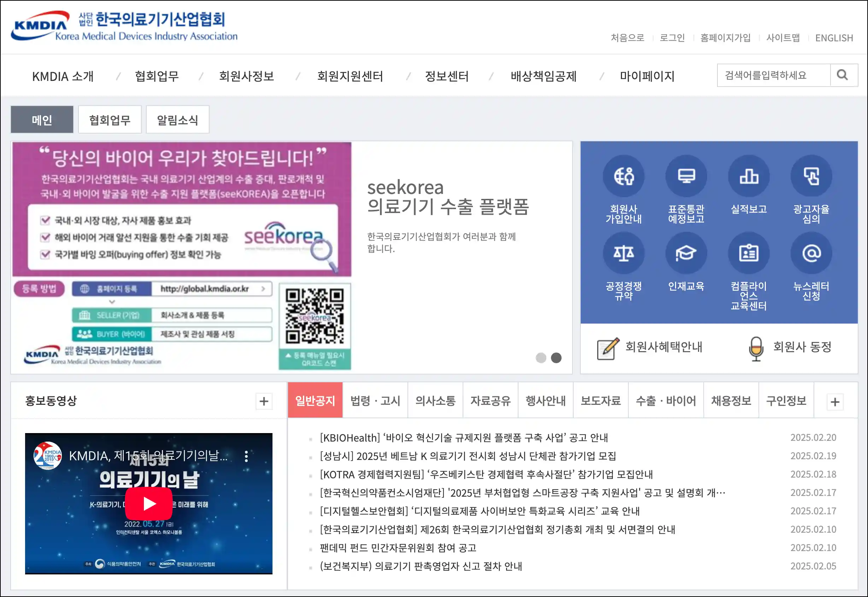The width and height of the screenshot is (868, 597).
Task: Switch to the 일반공지 tab
Action: pyautogui.click(x=315, y=400)
